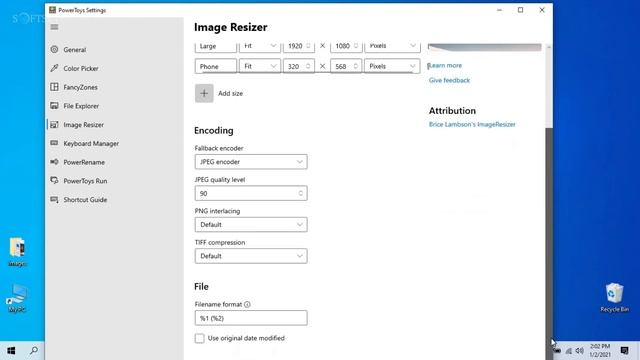This screenshot has height=360, width=640.
Task: Go to Keyboard Manager settings
Action: tap(91, 144)
